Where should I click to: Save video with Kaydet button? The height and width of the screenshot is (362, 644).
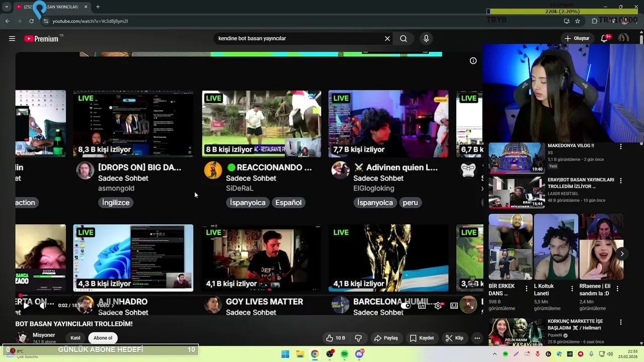[422, 338]
